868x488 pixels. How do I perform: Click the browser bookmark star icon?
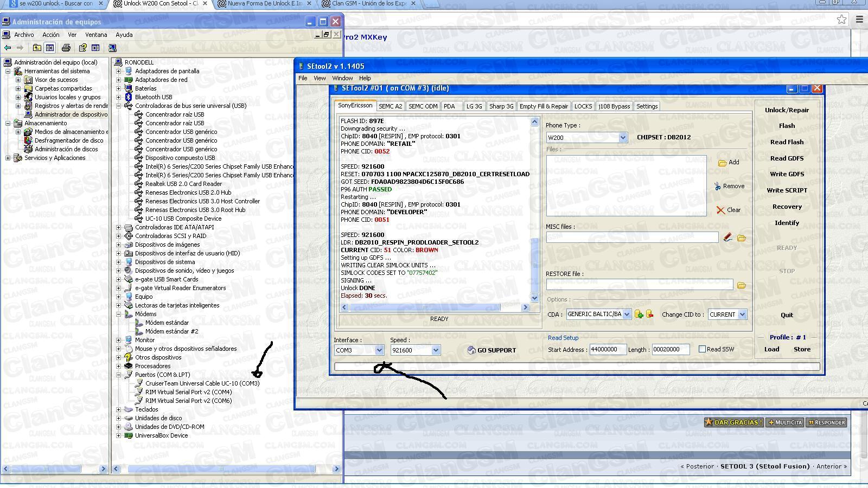(x=841, y=19)
